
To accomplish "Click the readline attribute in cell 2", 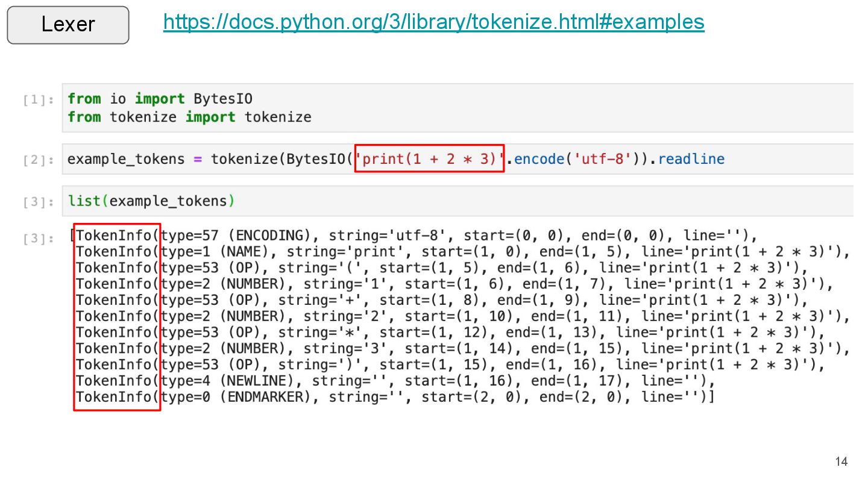I will (691, 159).
